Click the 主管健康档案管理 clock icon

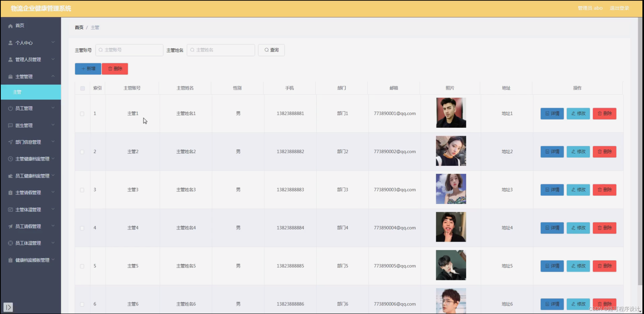click(x=10, y=159)
